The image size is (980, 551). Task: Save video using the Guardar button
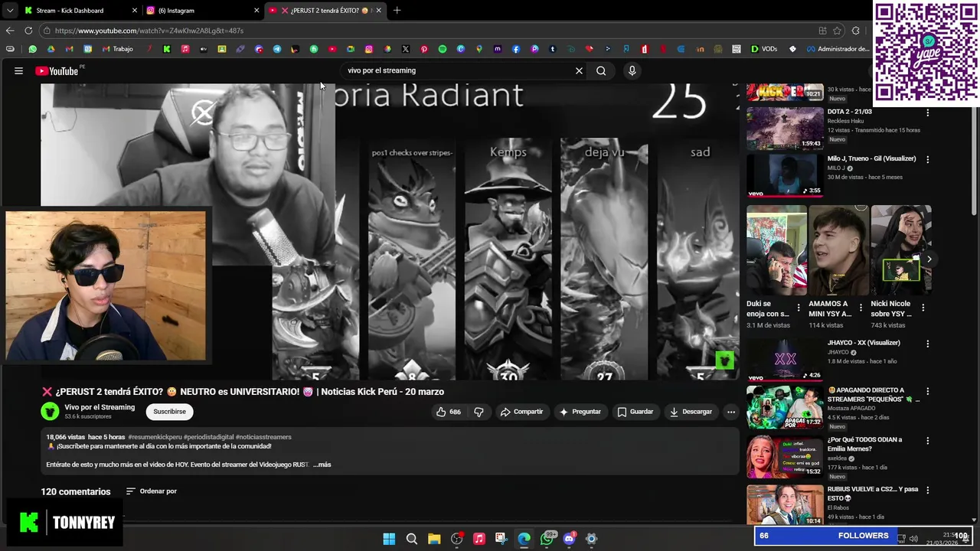pyautogui.click(x=635, y=412)
